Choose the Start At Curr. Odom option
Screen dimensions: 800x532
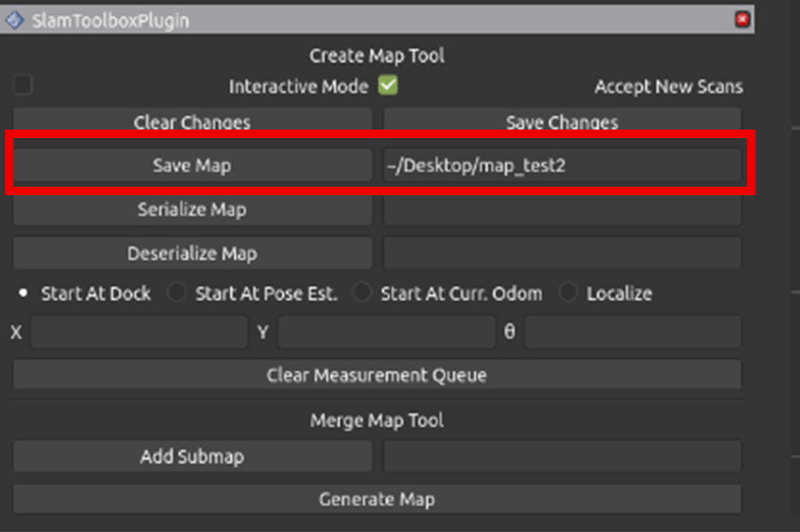pos(362,293)
